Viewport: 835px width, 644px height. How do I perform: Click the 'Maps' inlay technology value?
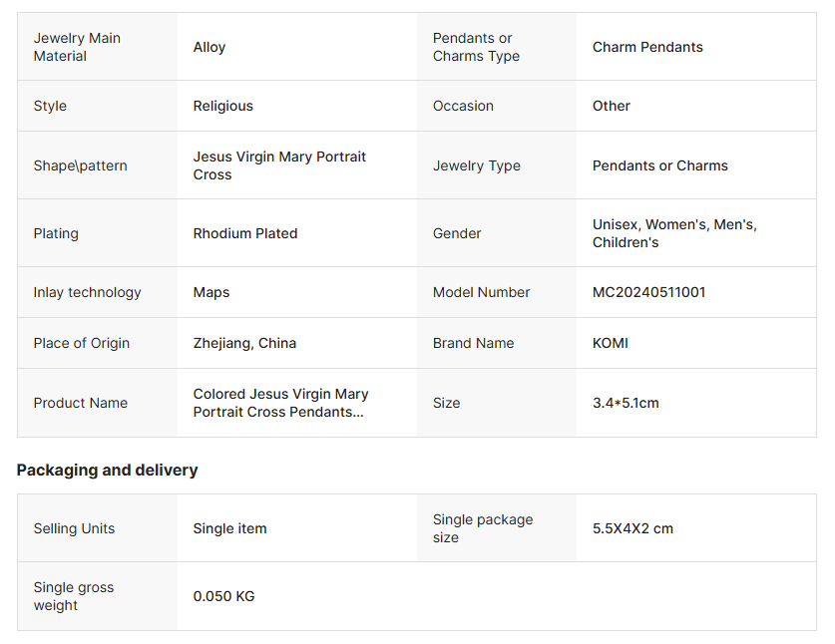click(211, 292)
